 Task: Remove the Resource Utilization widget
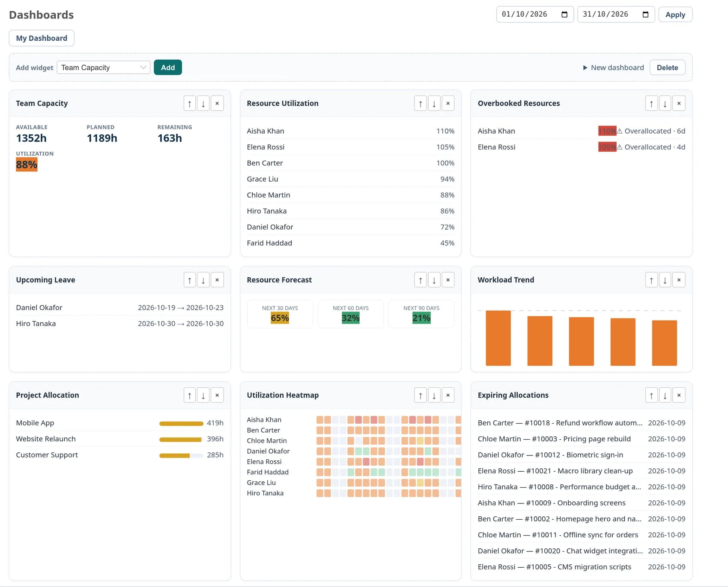448,103
